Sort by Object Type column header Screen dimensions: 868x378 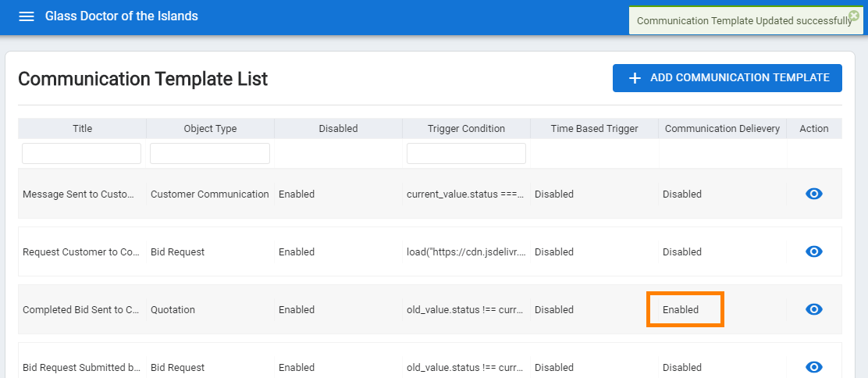(210, 129)
